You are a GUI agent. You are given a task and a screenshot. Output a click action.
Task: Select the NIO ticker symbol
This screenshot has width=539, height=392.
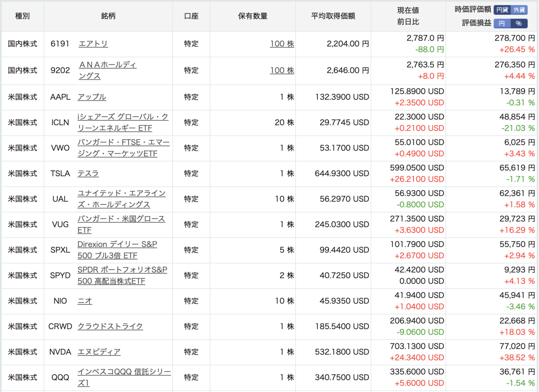point(60,301)
